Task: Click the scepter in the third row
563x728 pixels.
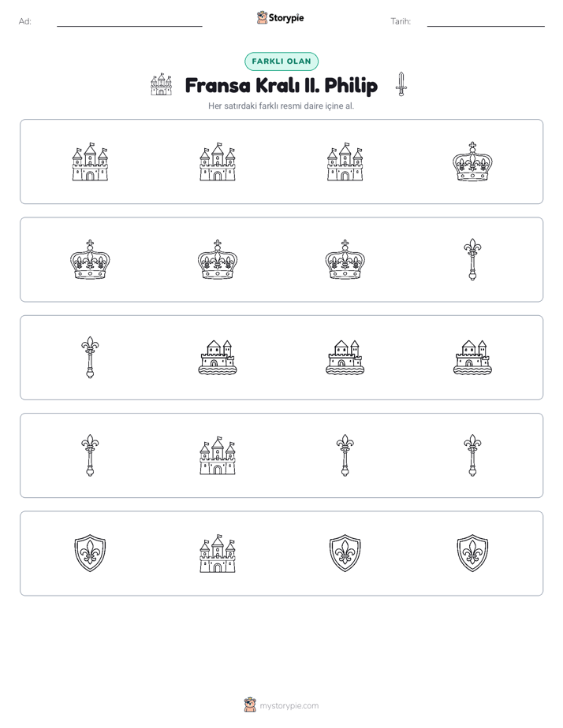Action: [x=90, y=358]
